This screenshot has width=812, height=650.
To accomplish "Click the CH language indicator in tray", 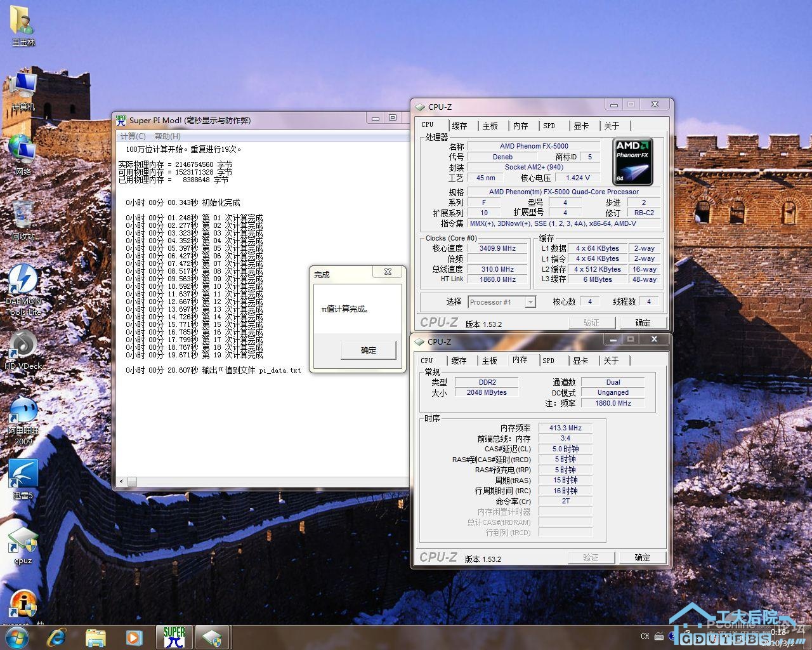I will click(x=645, y=636).
